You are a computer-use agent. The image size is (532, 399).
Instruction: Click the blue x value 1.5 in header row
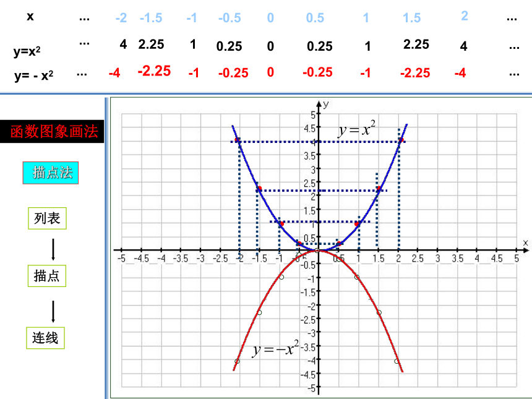tap(411, 18)
